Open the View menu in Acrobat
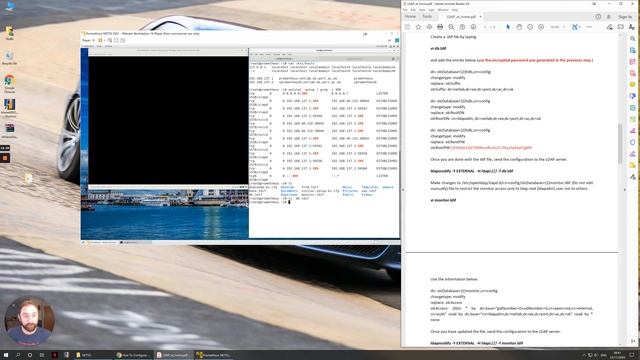This screenshot has width=640, height=360. [422, 10]
